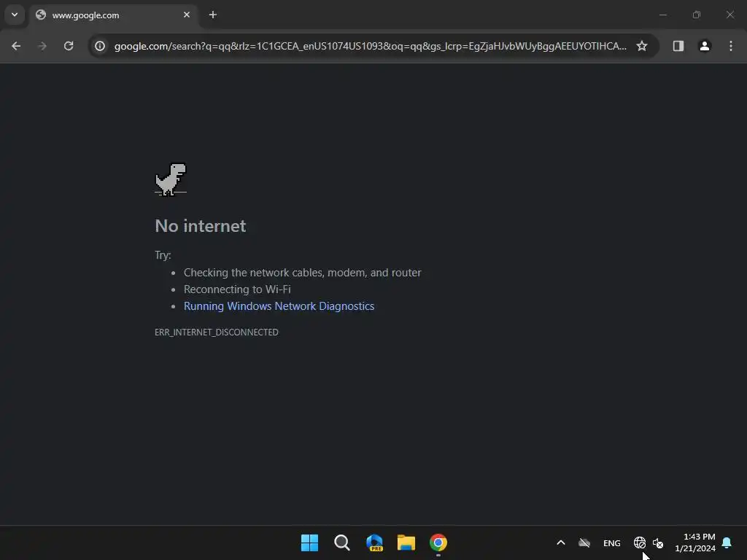Click Running Windows Network Diagnostics link
The image size is (747, 560).
click(x=279, y=306)
